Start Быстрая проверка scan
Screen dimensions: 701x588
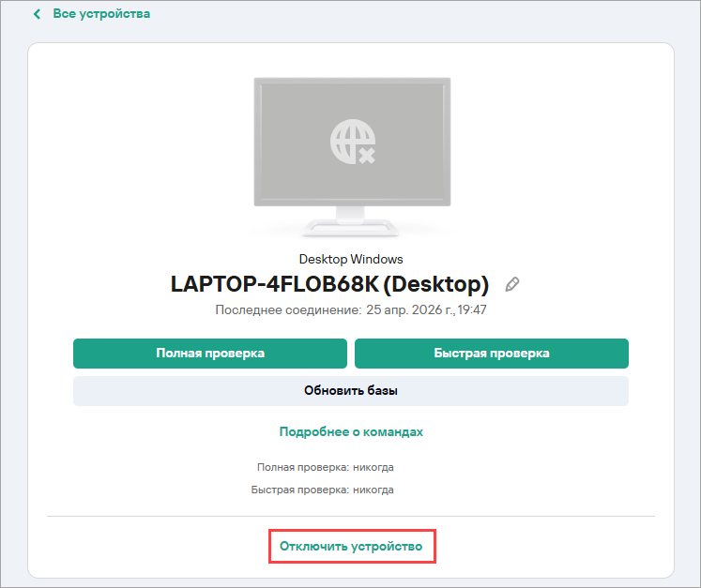492,354
